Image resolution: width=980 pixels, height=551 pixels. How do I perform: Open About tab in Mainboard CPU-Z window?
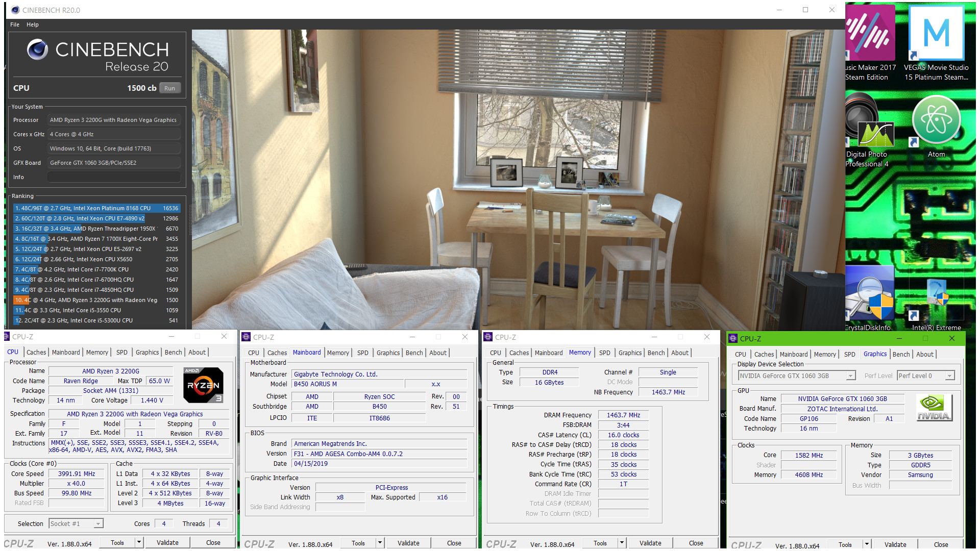point(438,353)
